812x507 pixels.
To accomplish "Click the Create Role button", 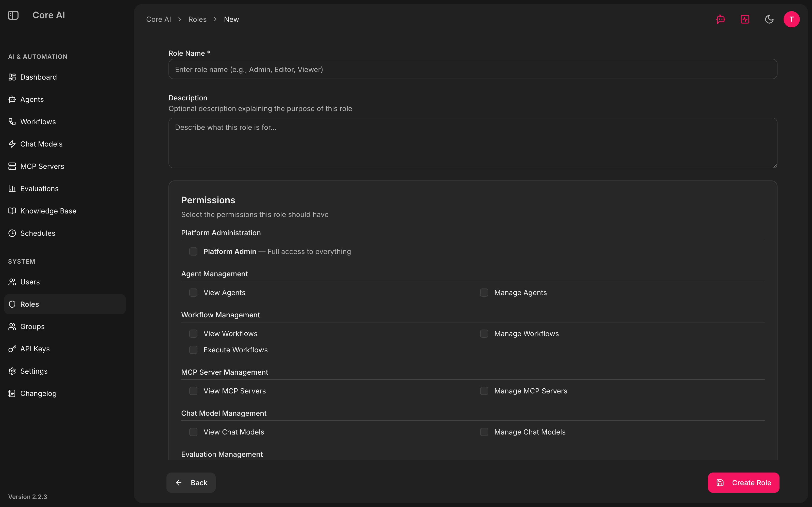I will (x=743, y=482).
